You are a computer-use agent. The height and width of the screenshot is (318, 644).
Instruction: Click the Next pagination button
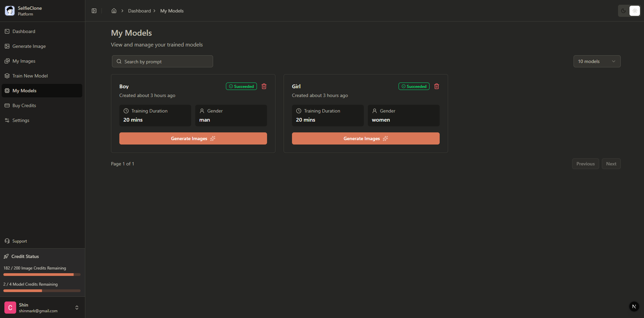point(611,163)
